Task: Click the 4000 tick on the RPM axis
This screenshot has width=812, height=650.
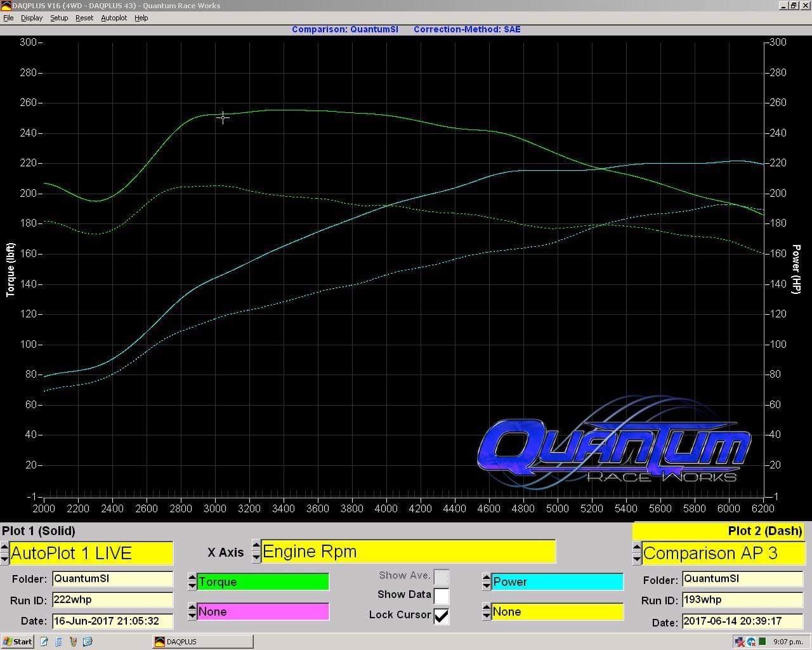Action: [x=386, y=508]
